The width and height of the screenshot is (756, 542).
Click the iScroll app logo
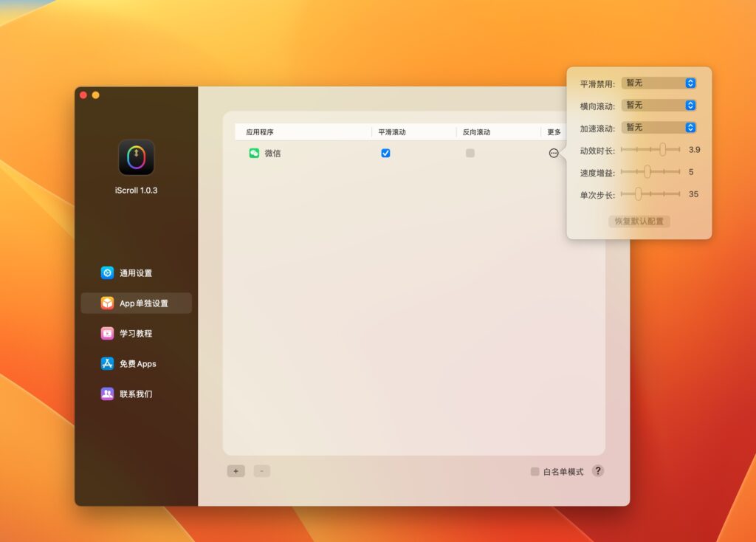[x=136, y=156]
